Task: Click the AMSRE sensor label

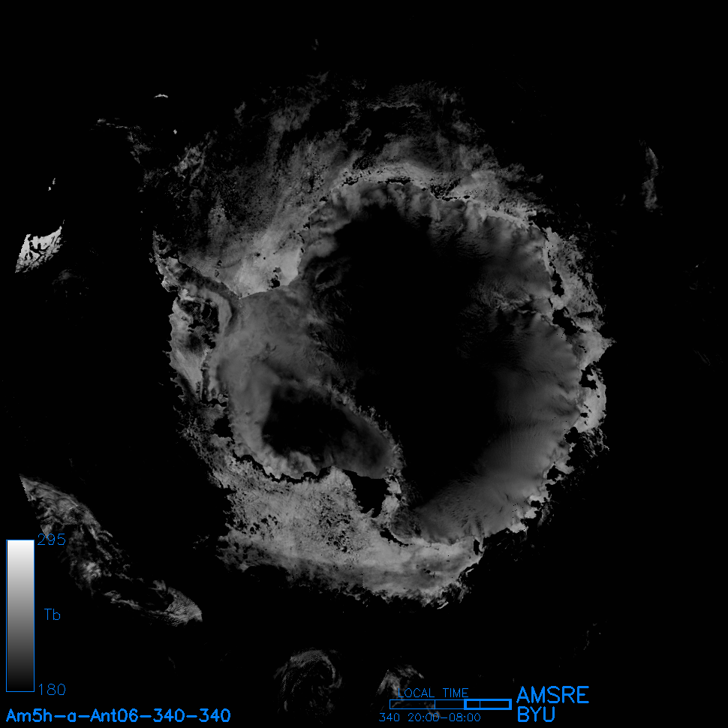Action: (x=552, y=695)
